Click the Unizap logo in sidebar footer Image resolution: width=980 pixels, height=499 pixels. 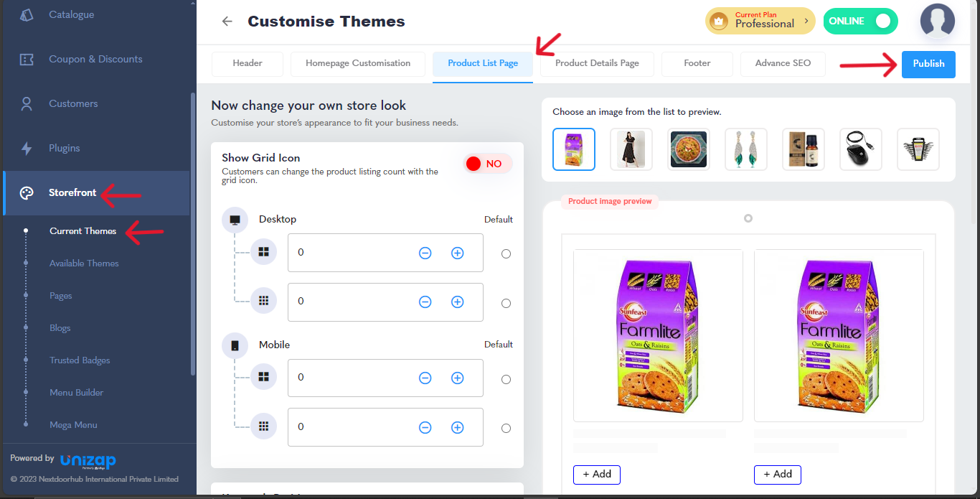click(88, 460)
